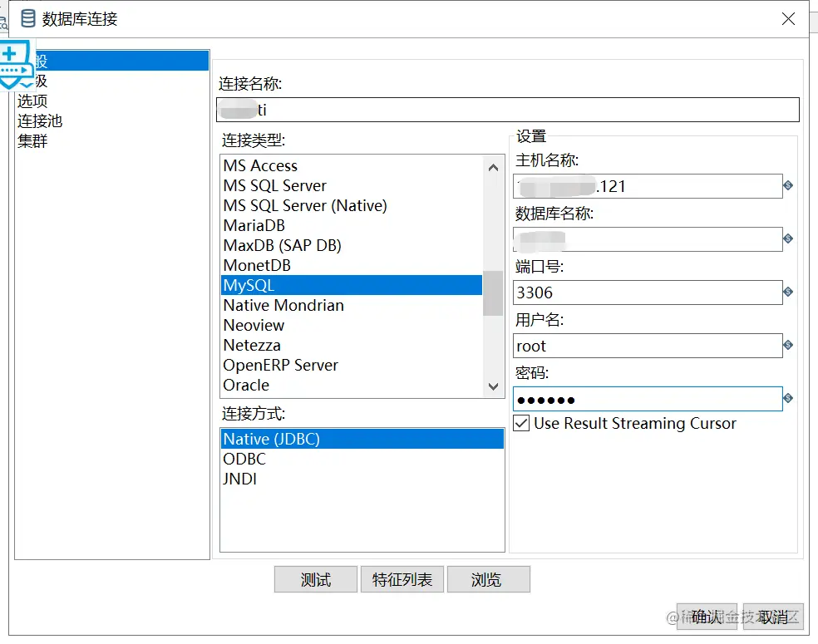Image resolution: width=818 pixels, height=644 pixels.
Task: Select Neoview connection type
Action: pyautogui.click(x=352, y=325)
